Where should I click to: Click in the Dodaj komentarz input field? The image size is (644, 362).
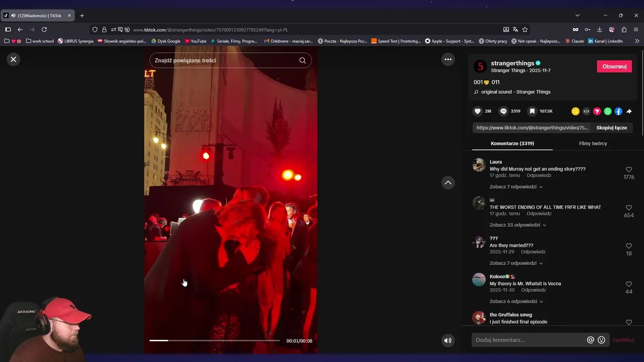pyautogui.click(x=528, y=340)
